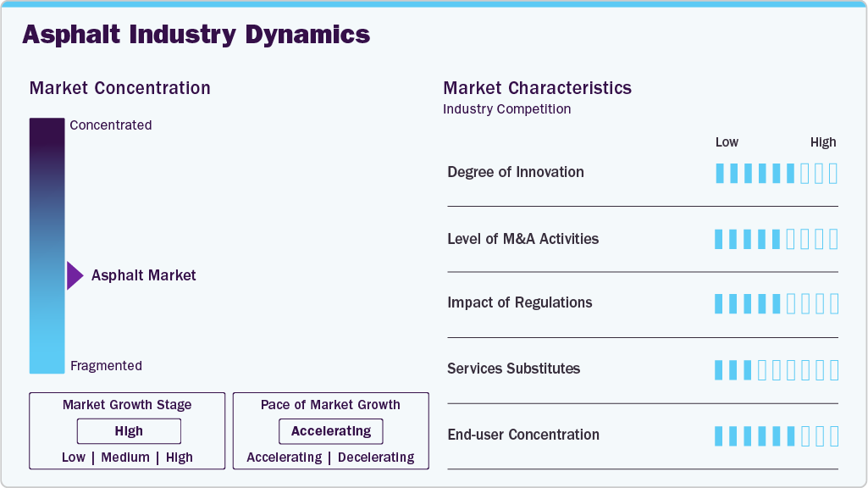Image resolution: width=868 pixels, height=488 pixels.
Task: Choose the Low option in growth stage legend
Action: pyautogui.click(x=74, y=457)
